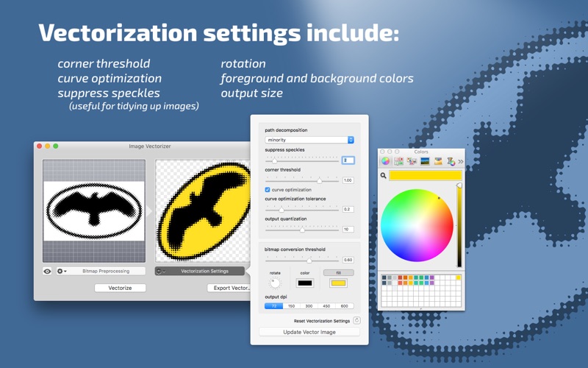
Task: Click the output quantization slider
Action: tap(302, 230)
